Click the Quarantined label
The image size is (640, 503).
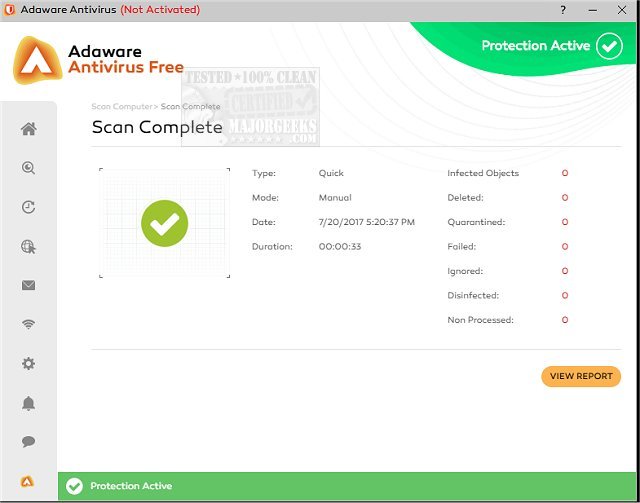click(x=476, y=222)
